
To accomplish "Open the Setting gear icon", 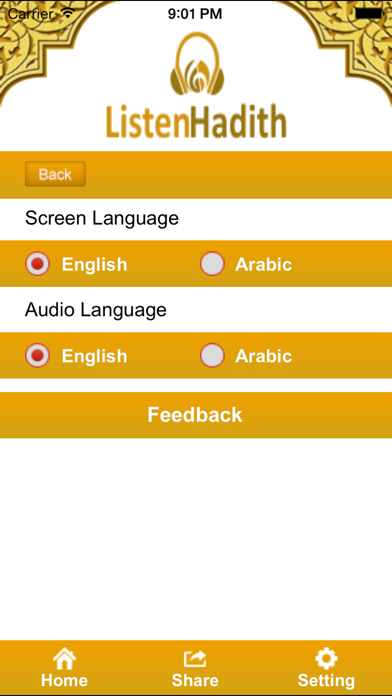I will coord(326,659).
